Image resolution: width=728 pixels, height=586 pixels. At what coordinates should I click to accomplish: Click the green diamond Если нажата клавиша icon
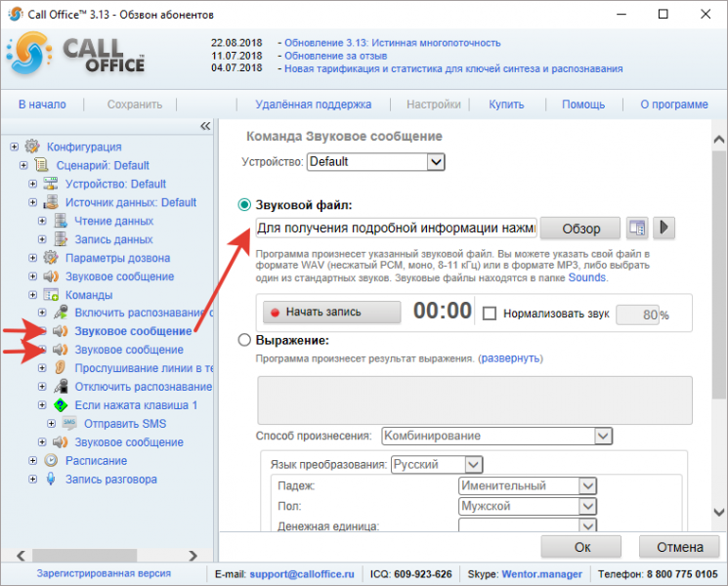(61, 405)
